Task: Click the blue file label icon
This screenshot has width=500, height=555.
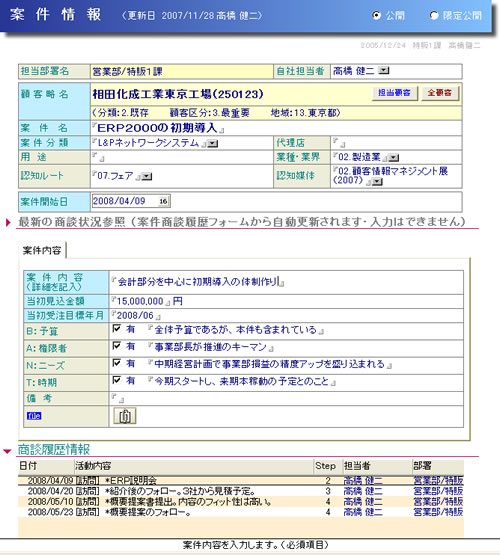Action: 34,416
